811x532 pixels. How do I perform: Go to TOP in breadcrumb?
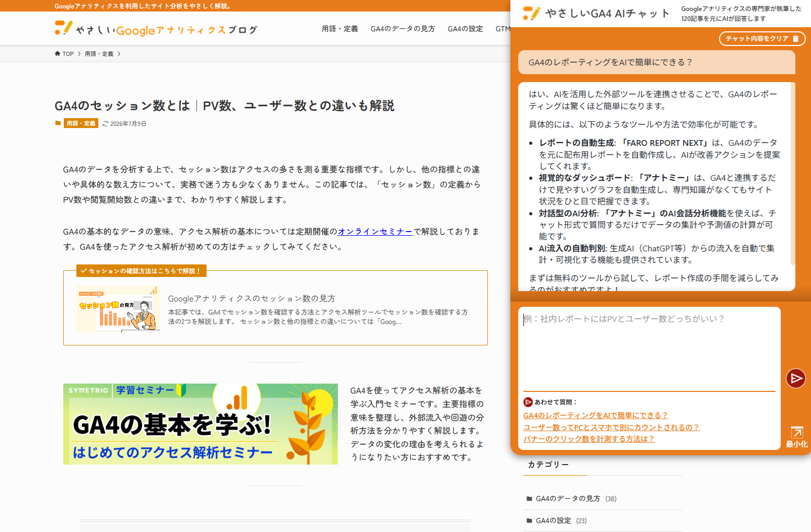[x=68, y=54]
